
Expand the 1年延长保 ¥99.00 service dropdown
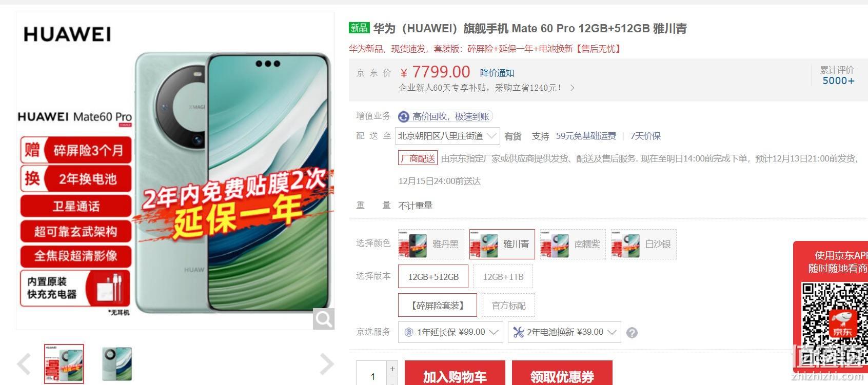point(450,332)
